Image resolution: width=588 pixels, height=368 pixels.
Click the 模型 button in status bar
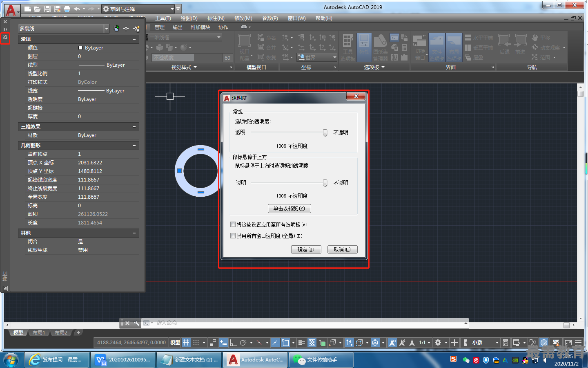tap(175, 343)
